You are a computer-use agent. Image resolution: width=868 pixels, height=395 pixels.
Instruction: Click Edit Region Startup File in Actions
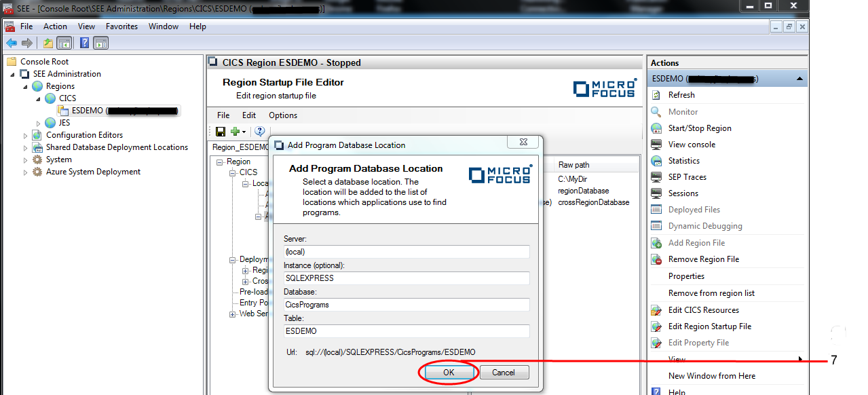click(710, 326)
